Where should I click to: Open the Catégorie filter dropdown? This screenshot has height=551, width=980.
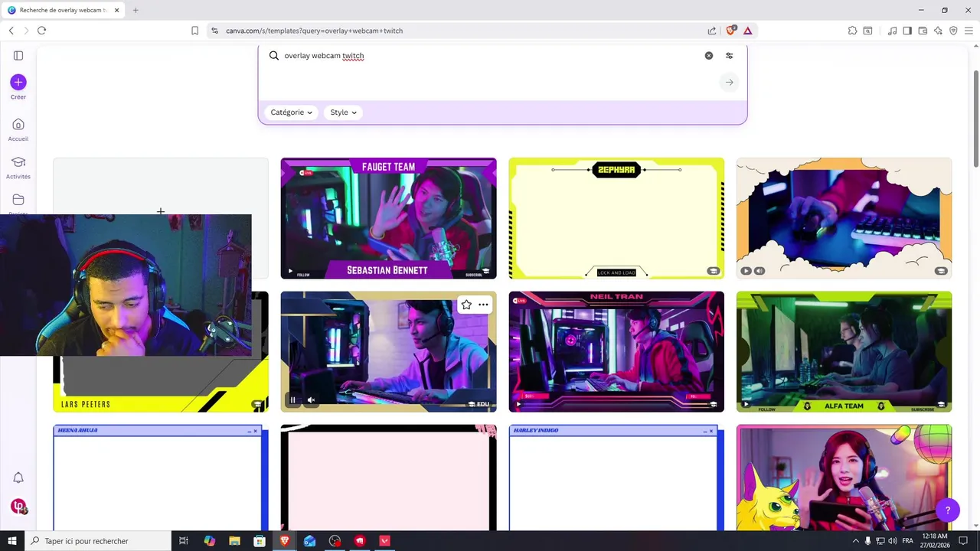pos(292,112)
